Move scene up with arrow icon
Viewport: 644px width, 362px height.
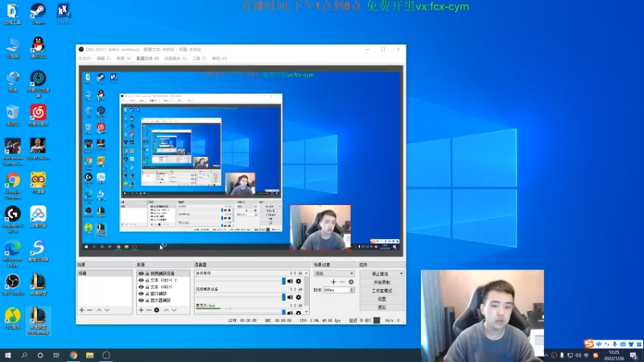pos(99,310)
